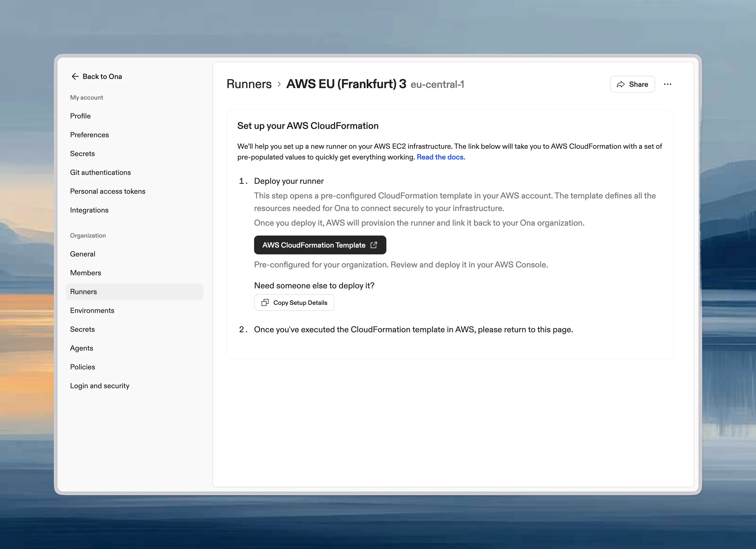Viewport: 756px width, 549px height.
Task: Open the three-dot more options menu
Action: click(667, 84)
